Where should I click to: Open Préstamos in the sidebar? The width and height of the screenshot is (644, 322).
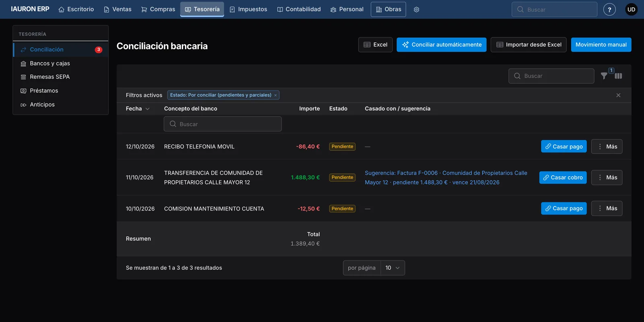pos(61,91)
